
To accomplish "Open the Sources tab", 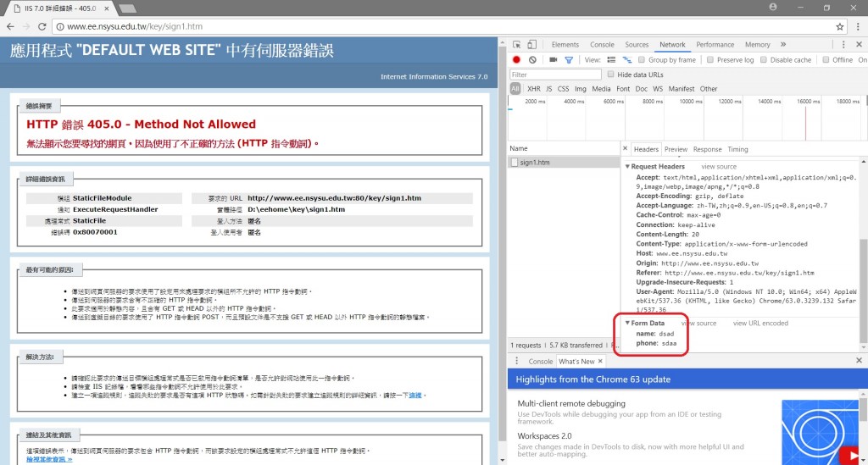I will tap(637, 45).
